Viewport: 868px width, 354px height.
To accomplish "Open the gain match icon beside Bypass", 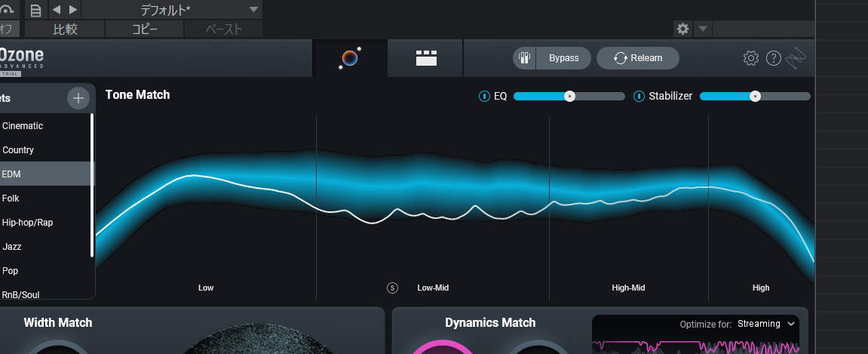I will (x=524, y=58).
